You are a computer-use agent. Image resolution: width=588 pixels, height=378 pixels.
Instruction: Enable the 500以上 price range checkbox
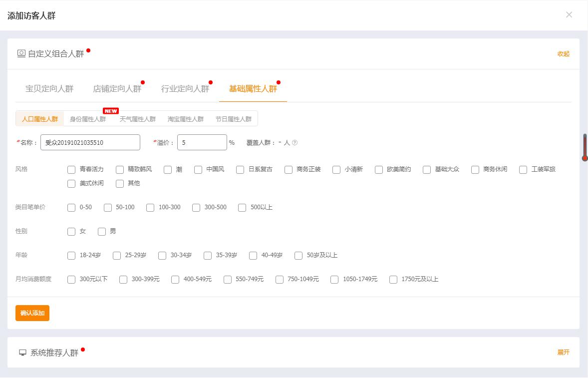(242, 207)
